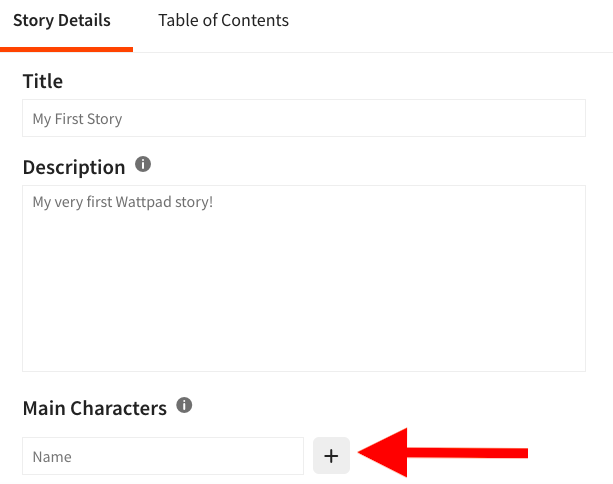
Task: Click the "My very first Wattpad story!" placeholder
Action: (x=123, y=202)
